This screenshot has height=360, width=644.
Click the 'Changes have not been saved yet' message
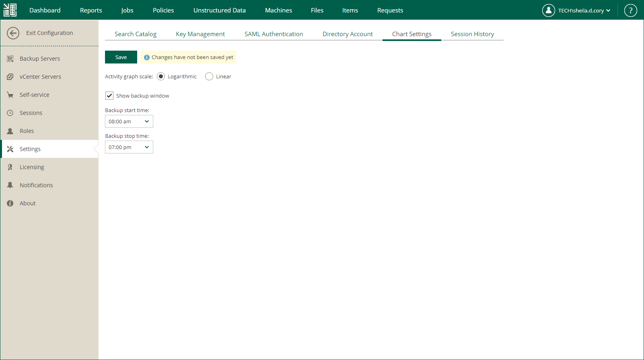[192, 57]
